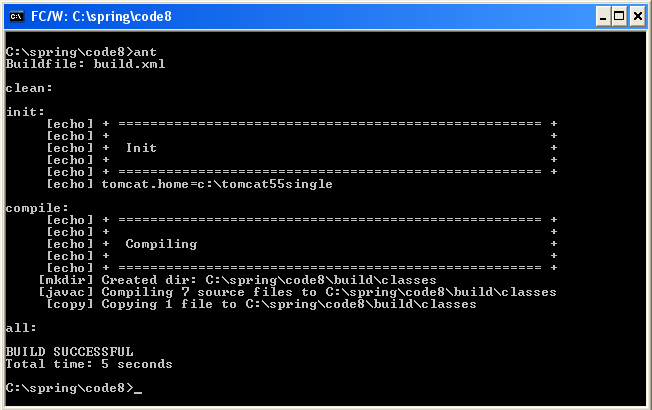The width and height of the screenshot is (652, 410).
Task: Click the 'all:' target label
Action: click(21, 328)
